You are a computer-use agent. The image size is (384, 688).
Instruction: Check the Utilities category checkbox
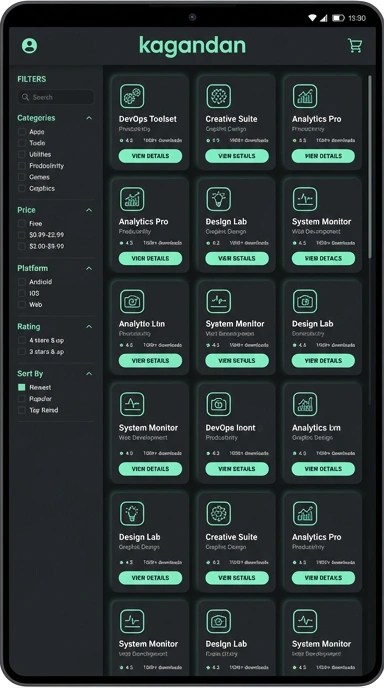[22, 154]
